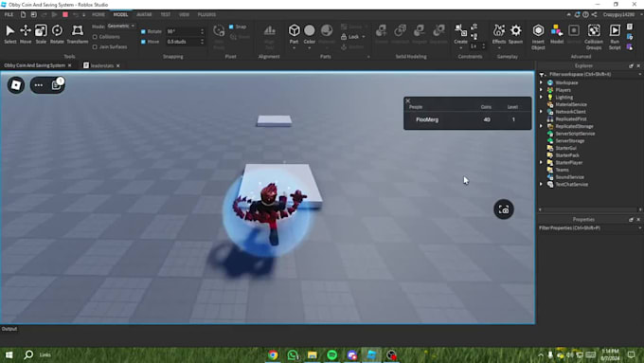Close the leaderstats script tab
This screenshot has height=363, width=644.
click(x=118, y=65)
